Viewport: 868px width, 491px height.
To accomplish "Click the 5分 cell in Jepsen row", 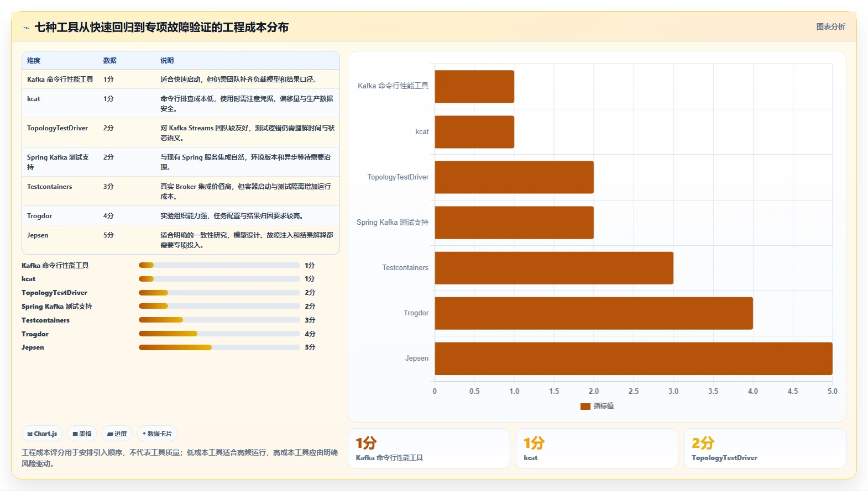I will [108, 235].
